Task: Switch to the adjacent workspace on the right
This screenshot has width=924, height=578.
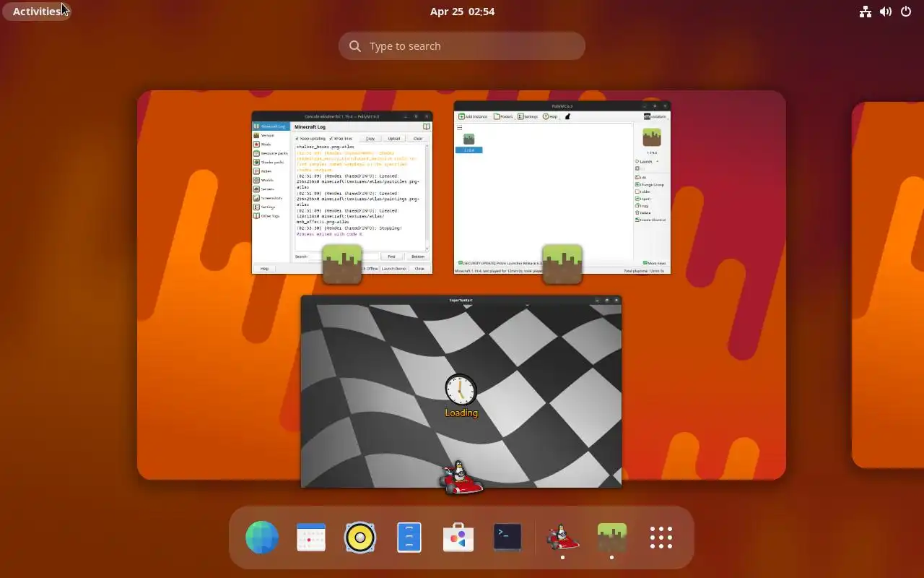Action: [888, 285]
